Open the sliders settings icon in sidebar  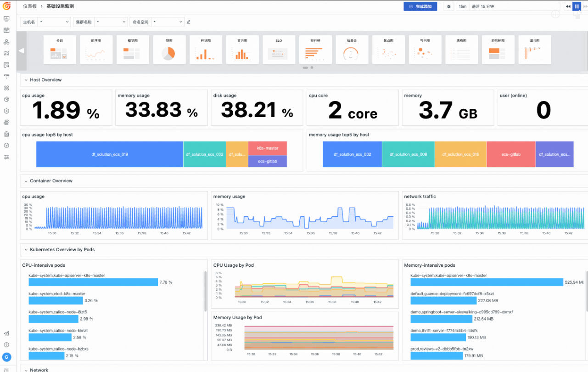pos(6,157)
